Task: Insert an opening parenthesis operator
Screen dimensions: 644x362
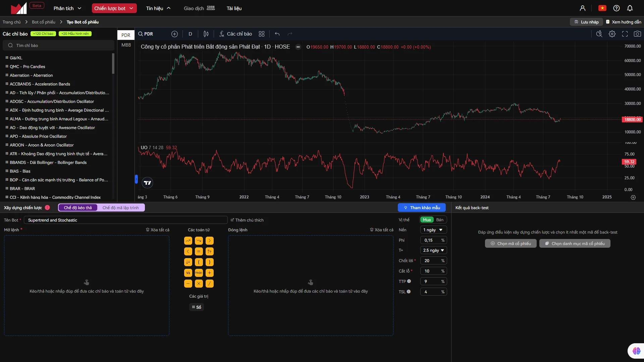Action: 199,262
